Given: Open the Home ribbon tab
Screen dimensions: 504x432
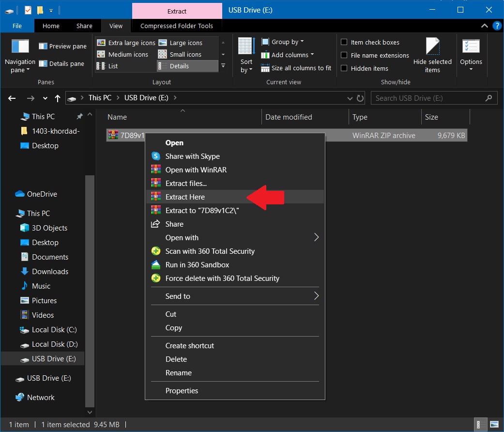Looking at the screenshot, I should 51,26.
